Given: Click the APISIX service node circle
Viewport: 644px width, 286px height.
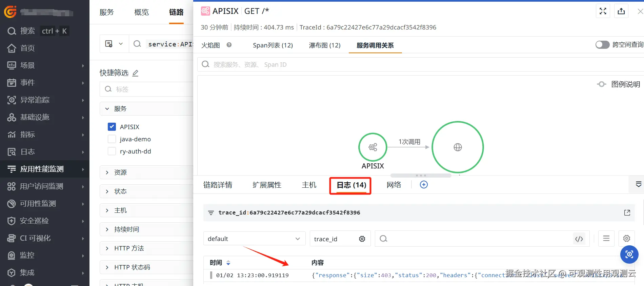Looking at the screenshot, I should pos(373,147).
